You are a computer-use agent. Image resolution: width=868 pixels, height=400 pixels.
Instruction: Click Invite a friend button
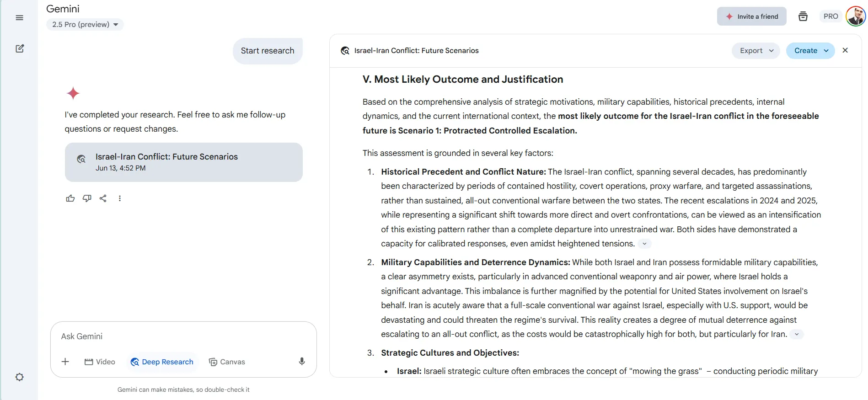pos(751,16)
